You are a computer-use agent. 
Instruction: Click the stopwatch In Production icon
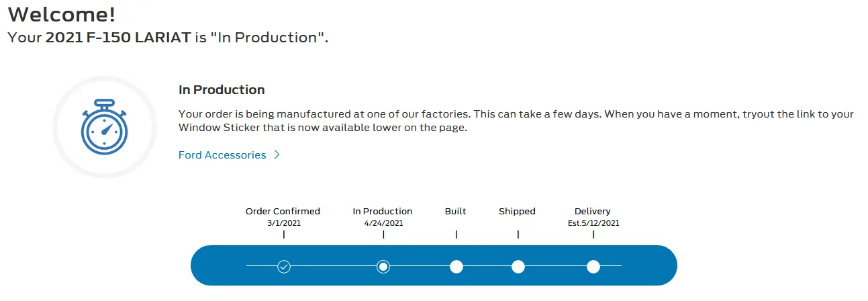(104, 127)
